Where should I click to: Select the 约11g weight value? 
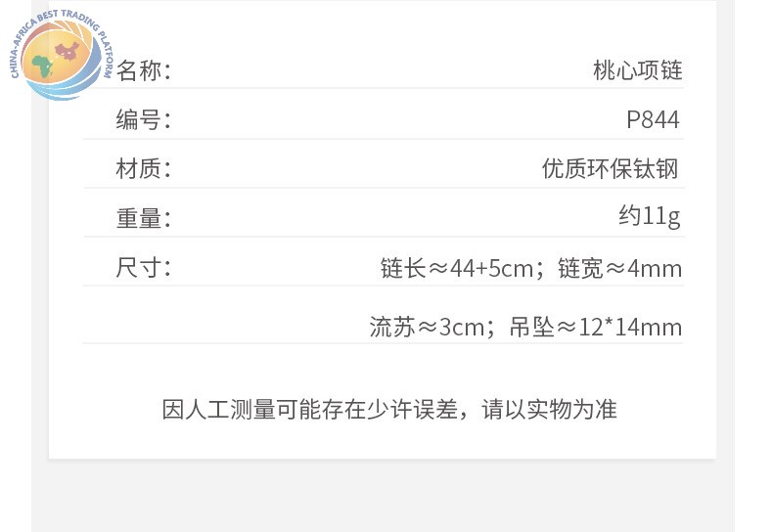click(650, 217)
